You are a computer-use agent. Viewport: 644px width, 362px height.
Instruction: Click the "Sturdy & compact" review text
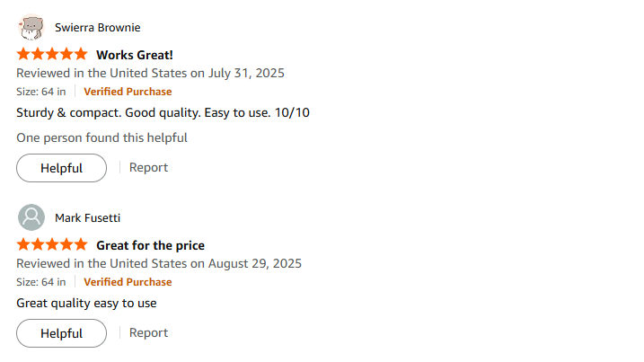[163, 112]
